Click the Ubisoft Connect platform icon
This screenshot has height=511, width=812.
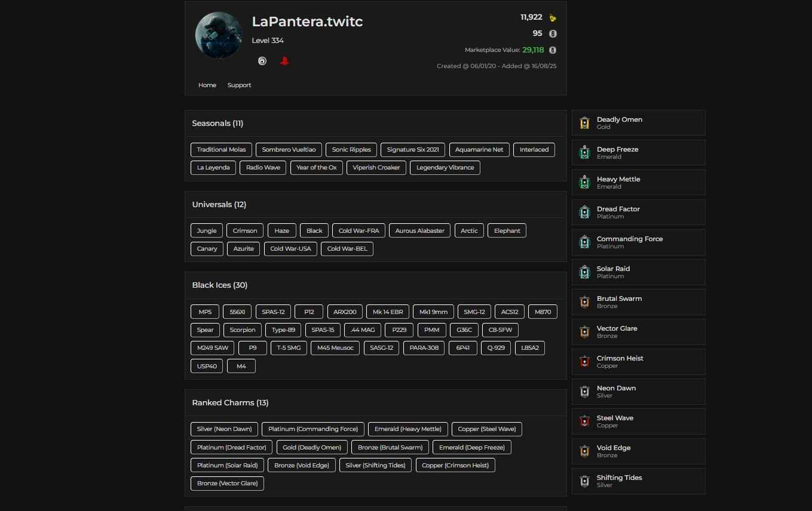262,61
